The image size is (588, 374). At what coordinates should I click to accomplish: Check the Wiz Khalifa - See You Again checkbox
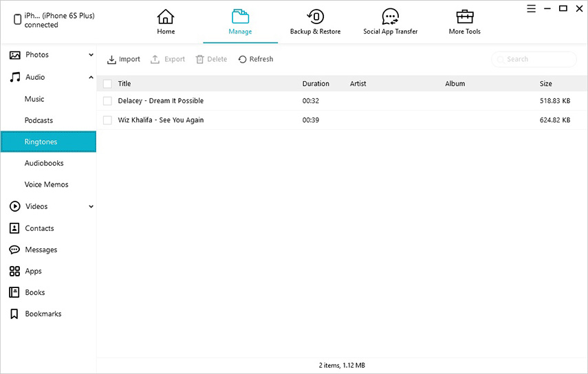click(x=107, y=120)
